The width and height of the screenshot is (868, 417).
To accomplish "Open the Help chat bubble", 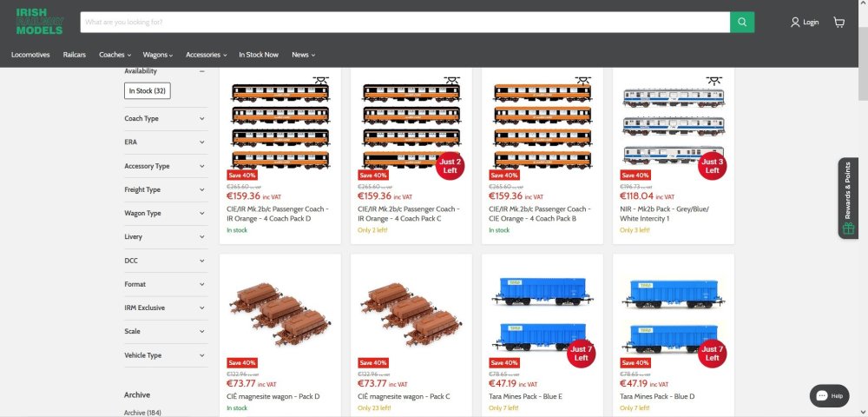I will (x=829, y=395).
